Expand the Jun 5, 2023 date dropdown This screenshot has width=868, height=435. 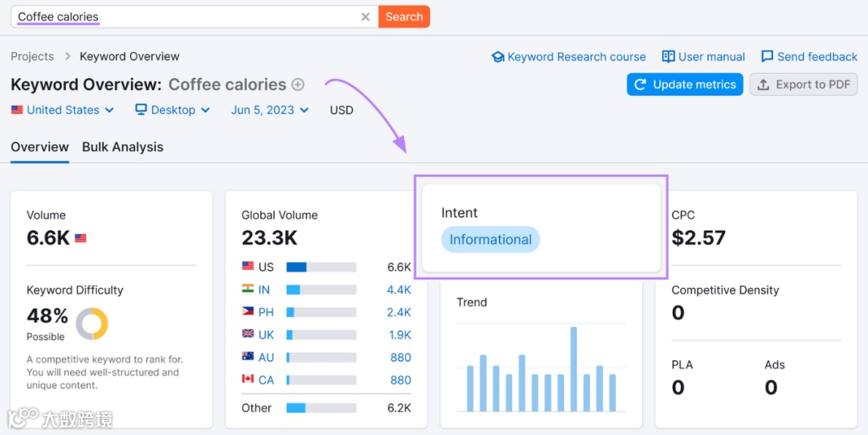pos(270,110)
